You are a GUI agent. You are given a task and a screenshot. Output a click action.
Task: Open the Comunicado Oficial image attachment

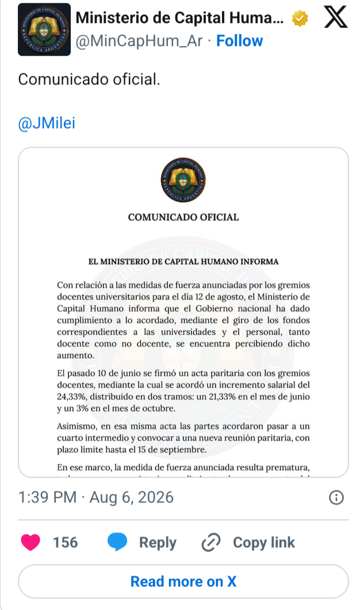(x=183, y=312)
